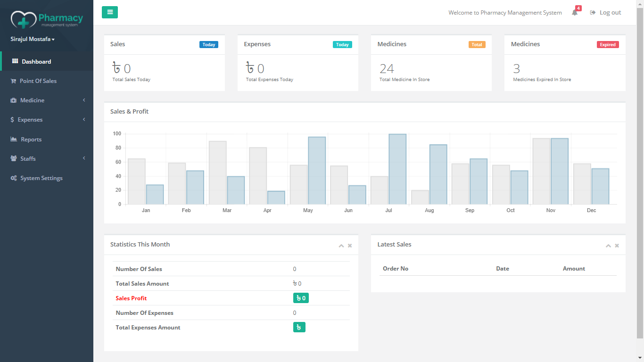The width and height of the screenshot is (644, 362).
Task: Click the medkit icon beside Medicine
Action: click(13, 100)
